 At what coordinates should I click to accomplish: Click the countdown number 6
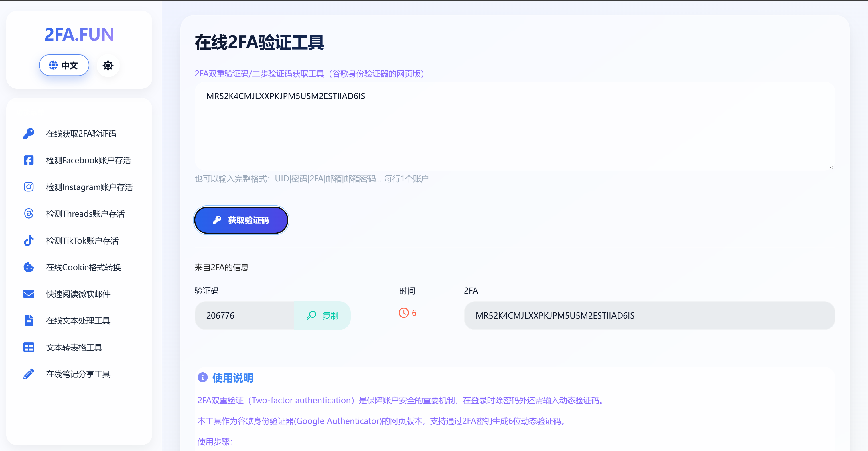click(414, 313)
